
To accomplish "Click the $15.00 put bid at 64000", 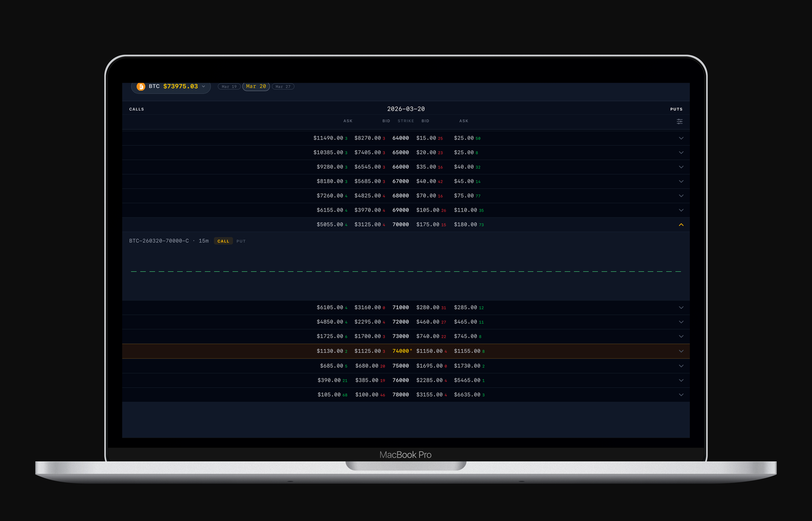I will pos(426,138).
